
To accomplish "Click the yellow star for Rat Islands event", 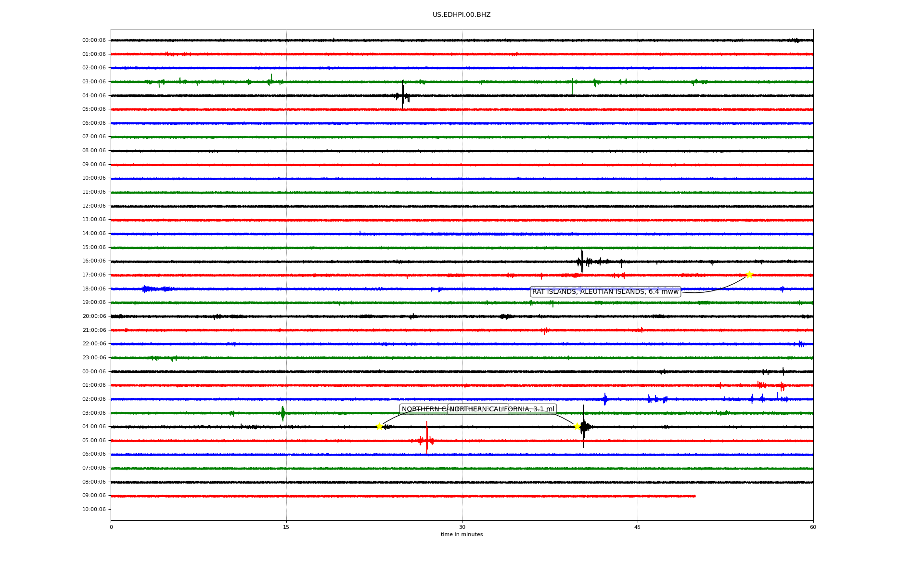I will tap(749, 275).
